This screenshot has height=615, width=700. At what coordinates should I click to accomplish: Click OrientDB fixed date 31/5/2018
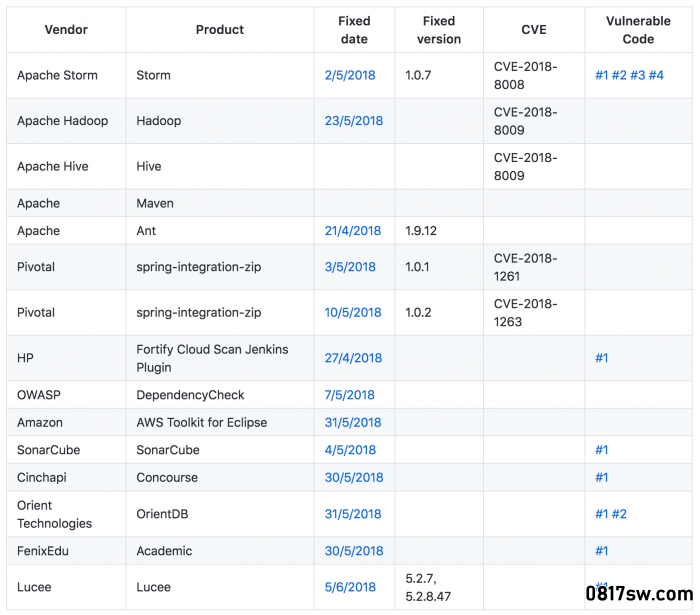[x=353, y=514]
